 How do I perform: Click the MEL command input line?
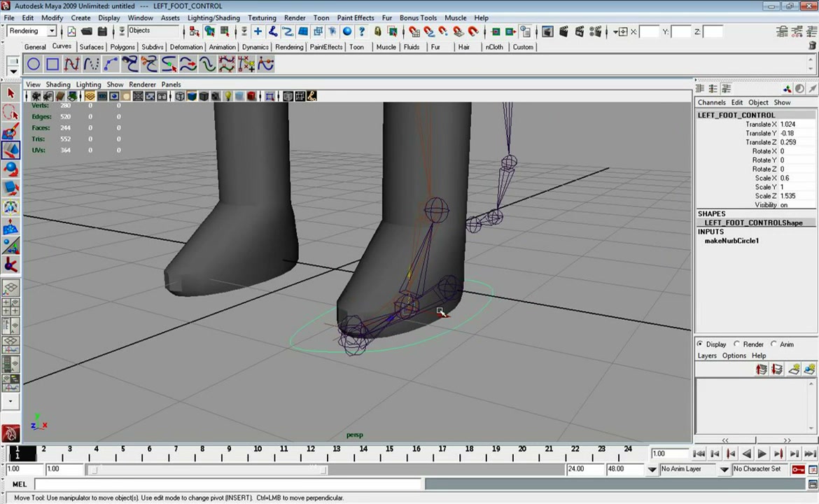point(228,484)
